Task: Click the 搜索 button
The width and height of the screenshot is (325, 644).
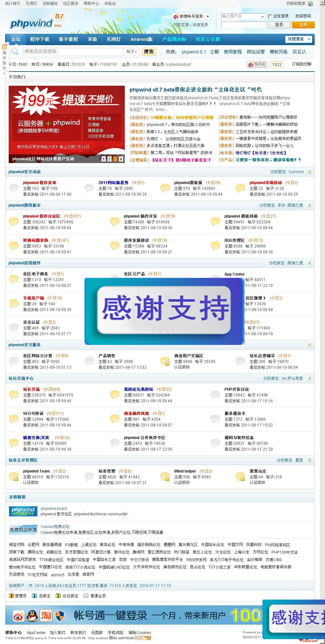Action: coord(149,52)
